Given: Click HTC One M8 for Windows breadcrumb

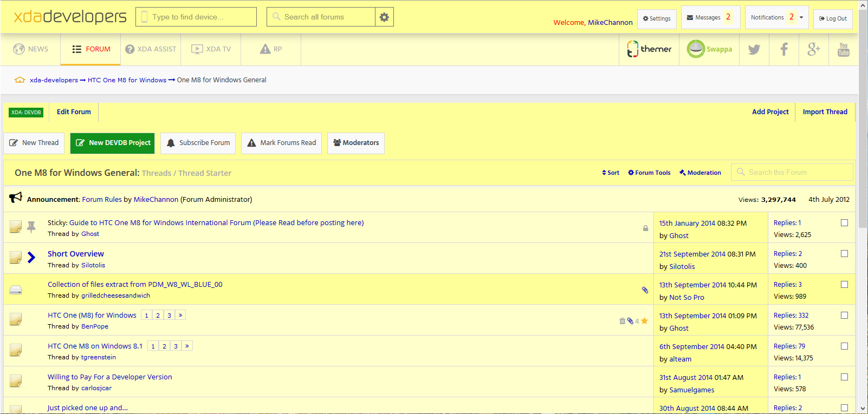Looking at the screenshot, I should (127, 80).
